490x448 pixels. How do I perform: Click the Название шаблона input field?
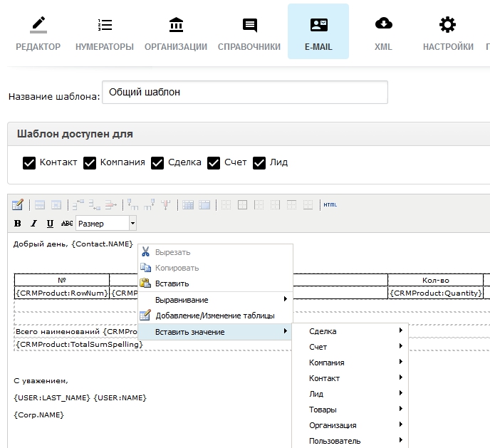[245, 93]
